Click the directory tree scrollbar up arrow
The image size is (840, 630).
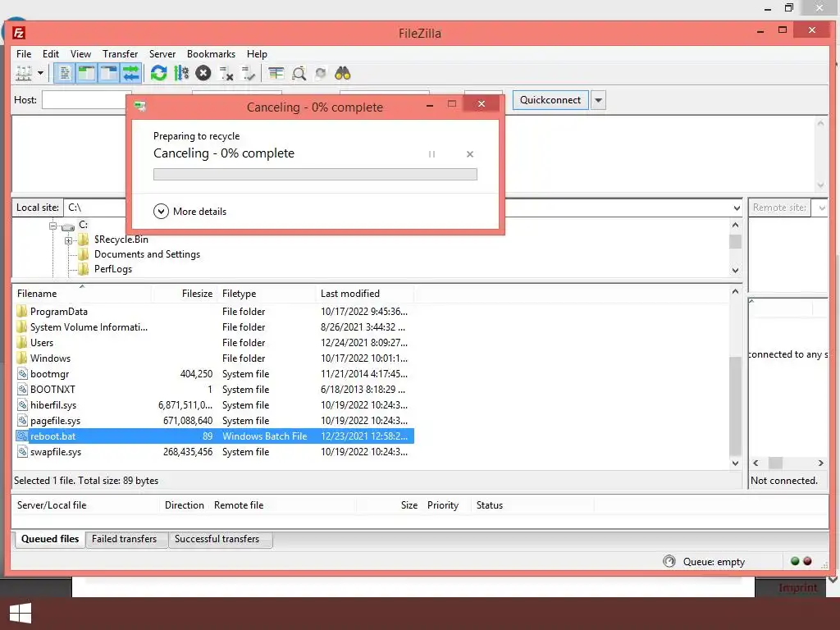point(736,226)
